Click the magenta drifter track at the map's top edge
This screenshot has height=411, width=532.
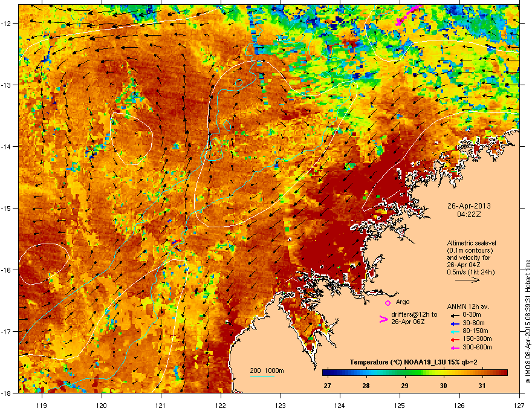tap(409, 15)
